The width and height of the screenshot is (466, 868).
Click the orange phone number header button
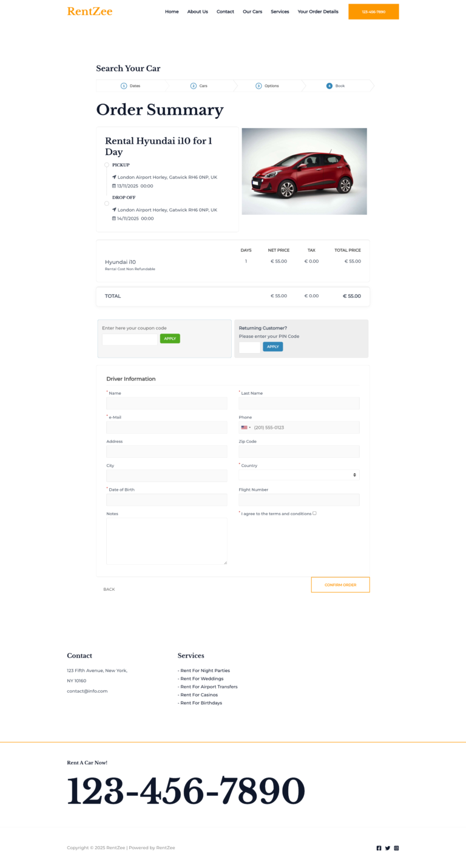(x=374, y=12)
